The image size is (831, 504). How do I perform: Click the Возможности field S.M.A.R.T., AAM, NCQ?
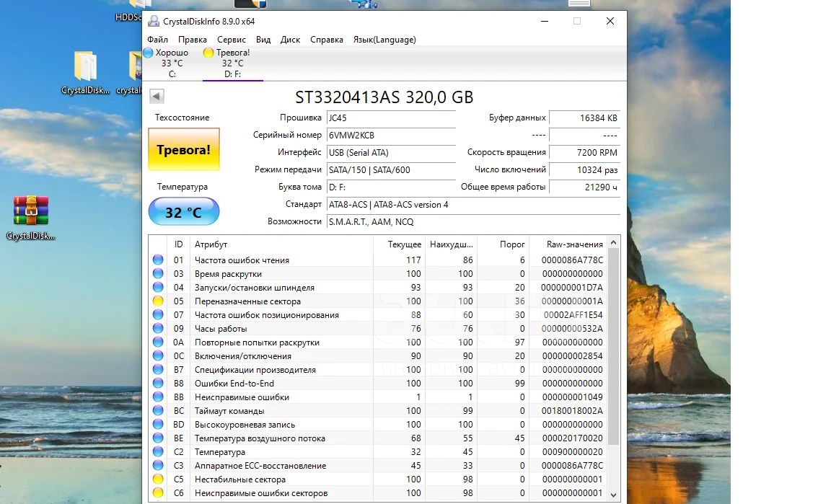click(473, 221)
